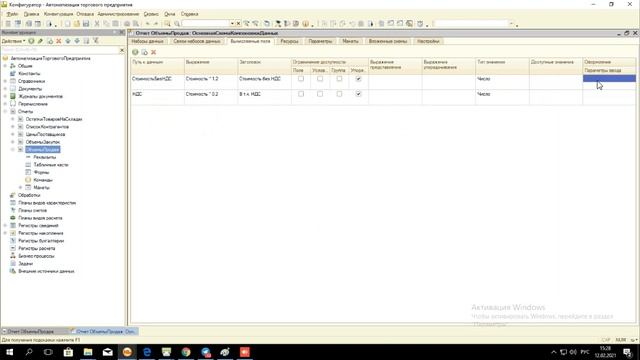This screenshot has width=640, height=360.
Task: Open File Explorer from the taskbar
Action: [x=88, y=352]
